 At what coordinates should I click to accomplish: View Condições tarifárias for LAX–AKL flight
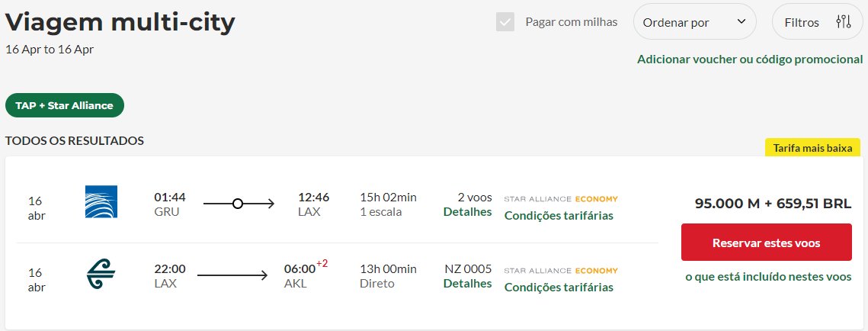tap(559, 288)
